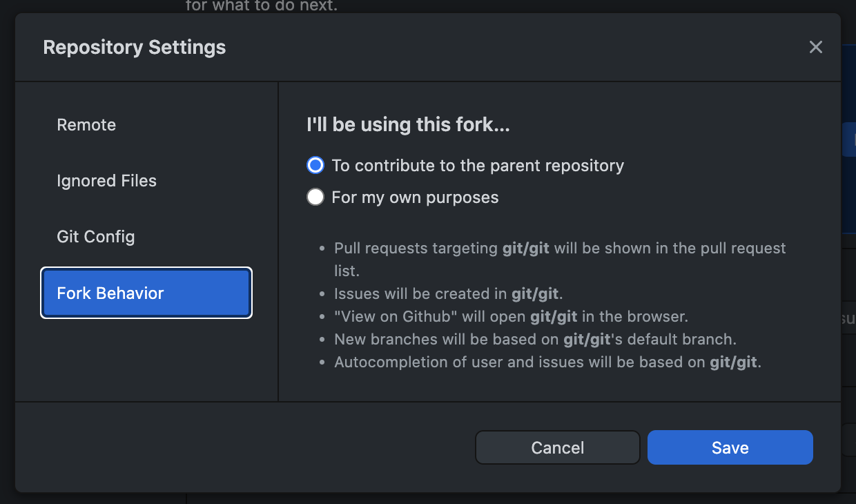Viewport: 856px width, 504px height.
Task: Click the partially visible blue button at right edge
Action: (x=850, y=139)
